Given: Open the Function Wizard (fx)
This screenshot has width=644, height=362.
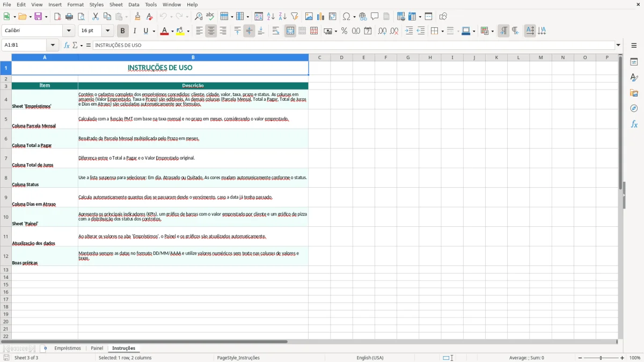Looking at the screenshot, I should (x=67, y=46).
